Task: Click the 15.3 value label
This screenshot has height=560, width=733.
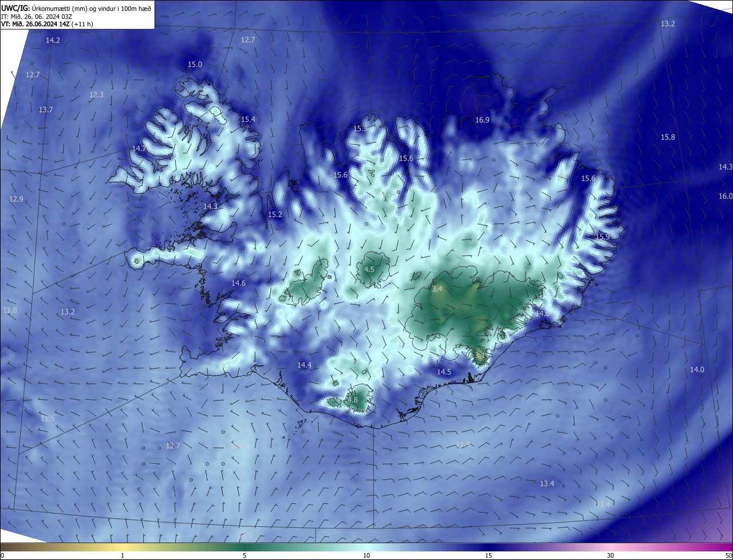Action: click(x=360, y=129)
